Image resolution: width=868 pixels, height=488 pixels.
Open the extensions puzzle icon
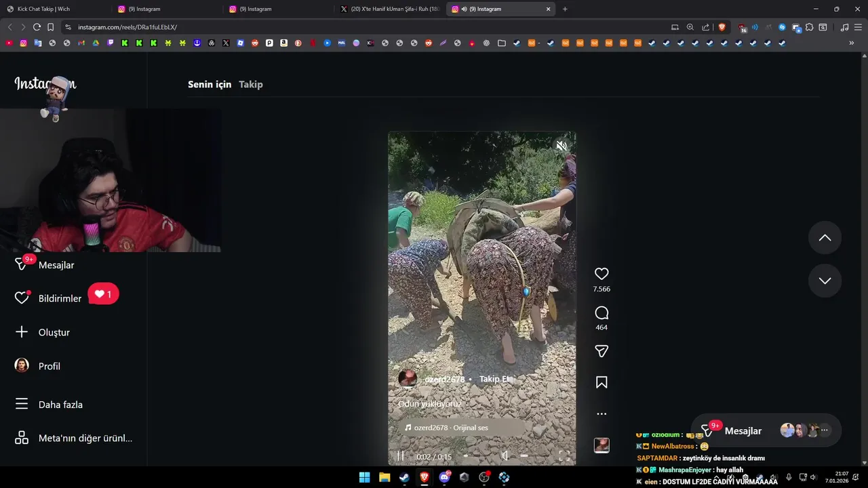[x=809, y=27]
